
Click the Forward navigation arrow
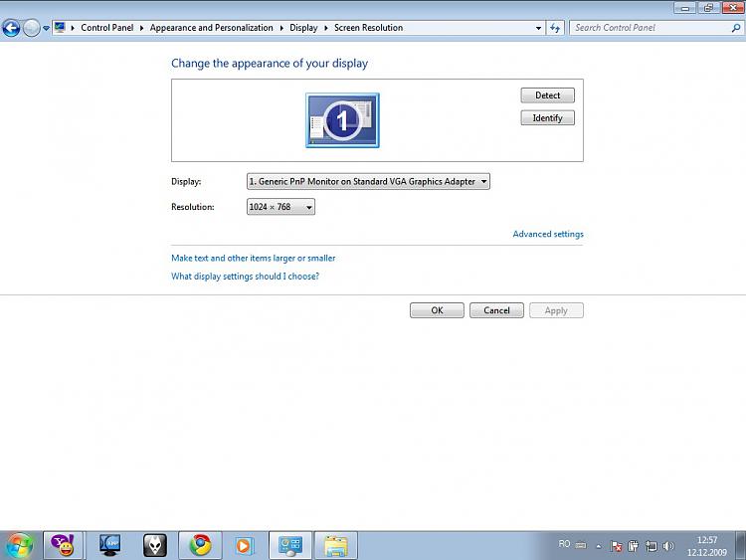[32, 28]
